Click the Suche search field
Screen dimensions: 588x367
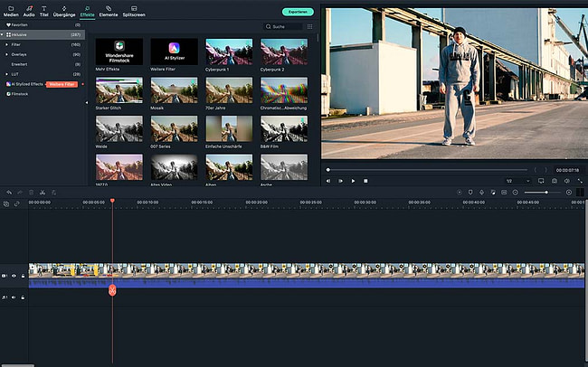[x=283, y=26]
